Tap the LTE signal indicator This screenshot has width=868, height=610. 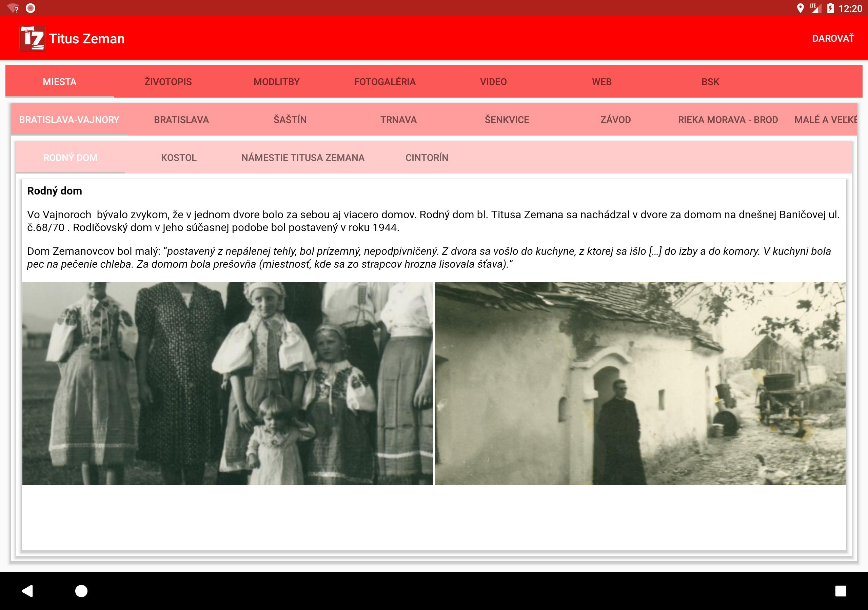coord(815,8)
